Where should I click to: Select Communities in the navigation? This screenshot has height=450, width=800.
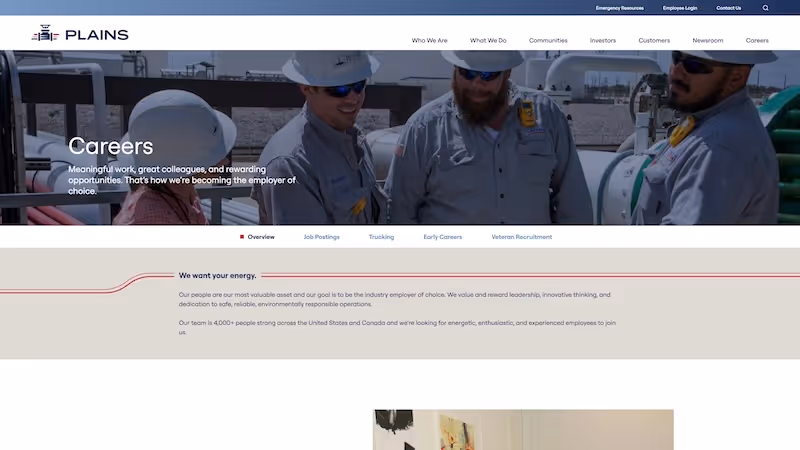(548, 40)
